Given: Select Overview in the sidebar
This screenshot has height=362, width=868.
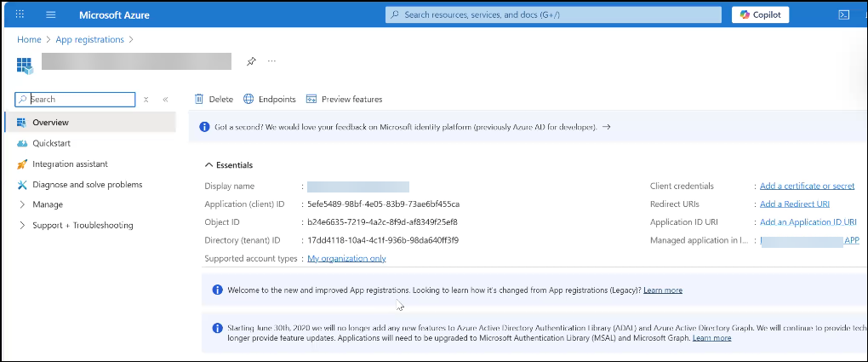Looking at the screenshot, I should pyautogui.click(x=89, y=123).
